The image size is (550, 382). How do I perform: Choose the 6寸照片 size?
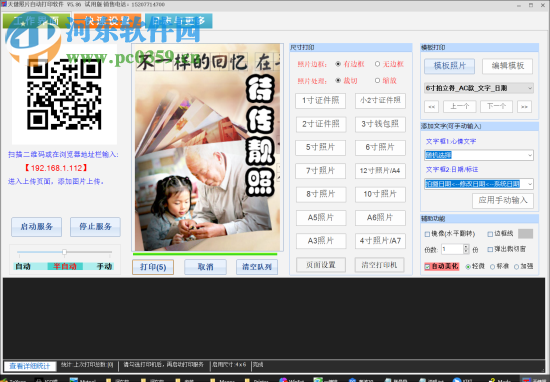point(381,147)
